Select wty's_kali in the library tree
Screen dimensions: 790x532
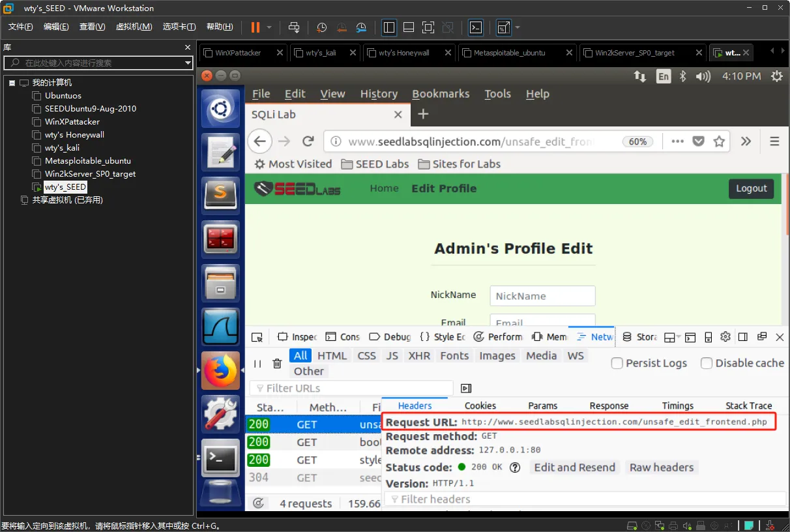62,148
